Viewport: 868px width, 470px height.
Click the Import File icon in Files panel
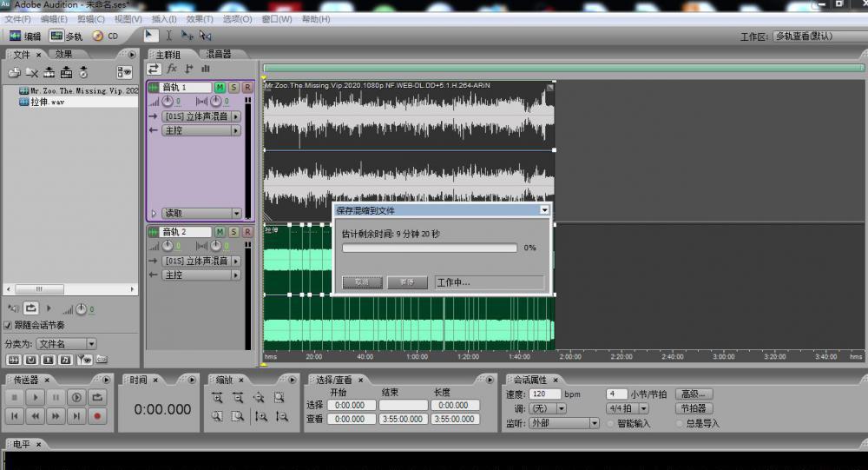tap(15, 72)
